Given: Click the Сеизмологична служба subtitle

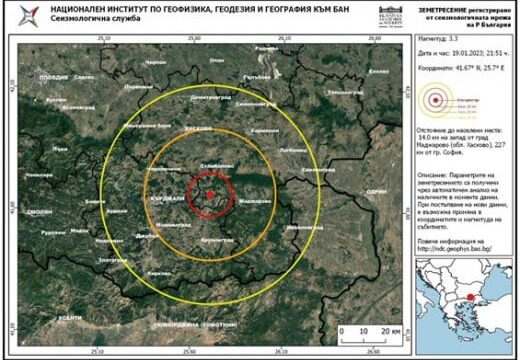Looking at the screenshot, I should (x=95, y=19).
